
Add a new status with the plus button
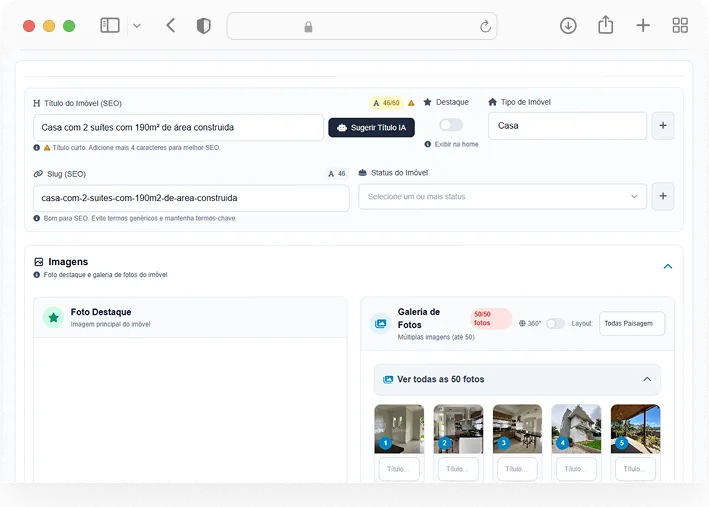pos(663,196)
